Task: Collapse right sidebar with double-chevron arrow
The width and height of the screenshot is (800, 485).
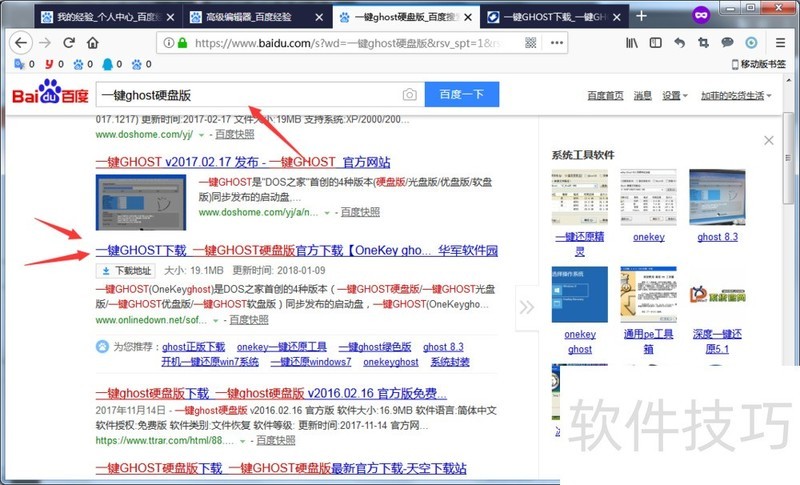Action: pyautogui.click(x=527, y=307)
